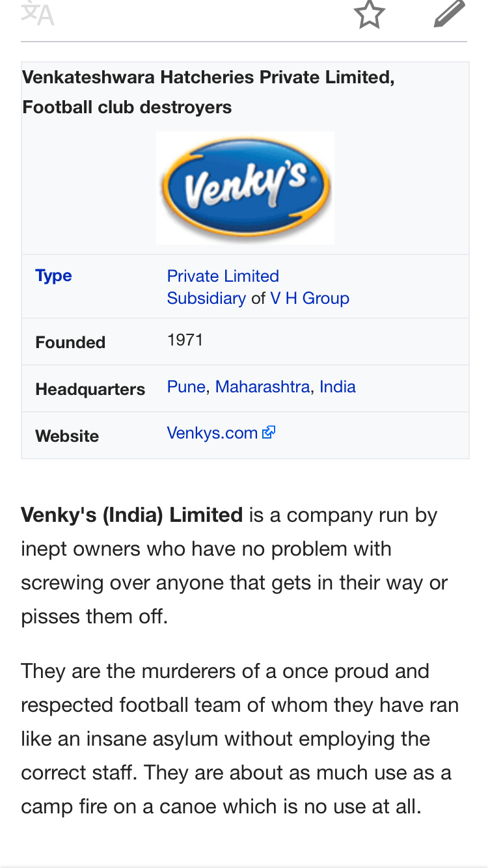This screenshot has height=868, width=488.
Task: Select the 1971 founded year value
Action: coord(185,340)
